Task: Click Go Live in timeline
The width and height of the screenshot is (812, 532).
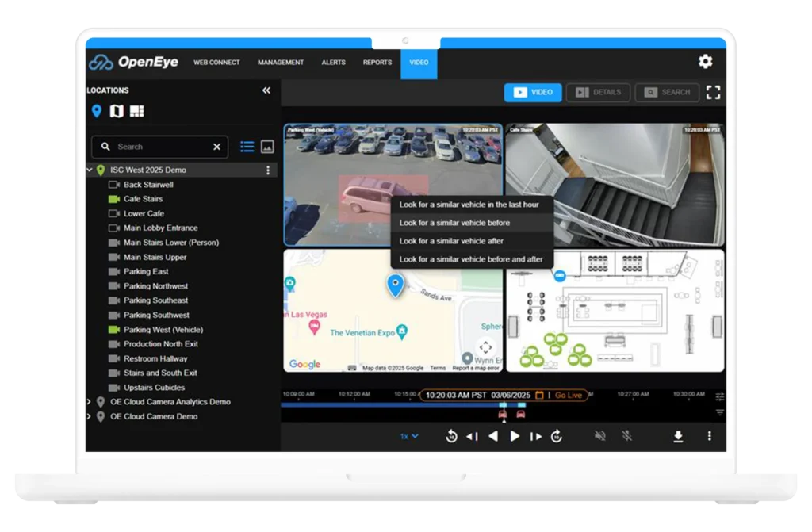Action: (568, 396)
